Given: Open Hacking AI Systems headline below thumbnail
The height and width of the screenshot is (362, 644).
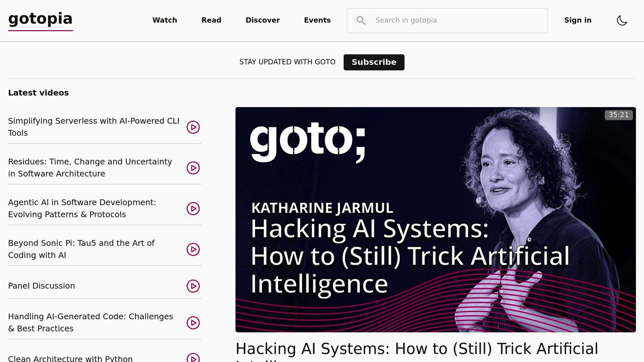Looking at the screenshot, I should click(x=417, y=351).
